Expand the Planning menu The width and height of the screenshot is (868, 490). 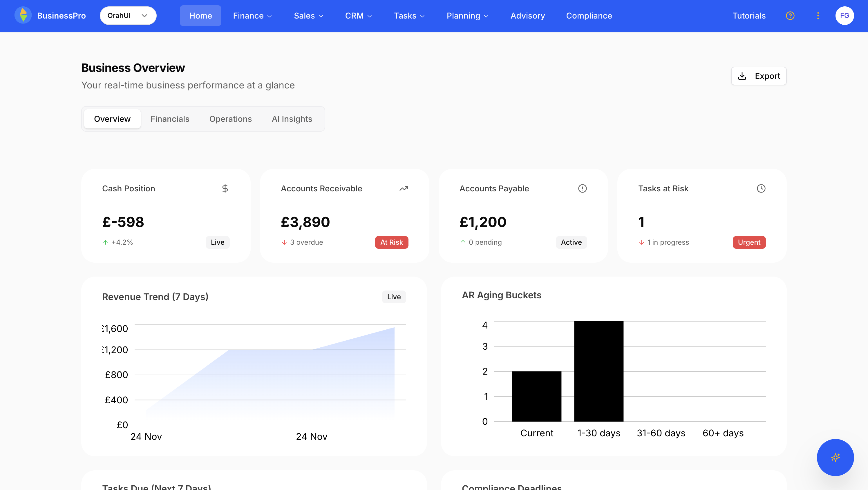[467, 15]
